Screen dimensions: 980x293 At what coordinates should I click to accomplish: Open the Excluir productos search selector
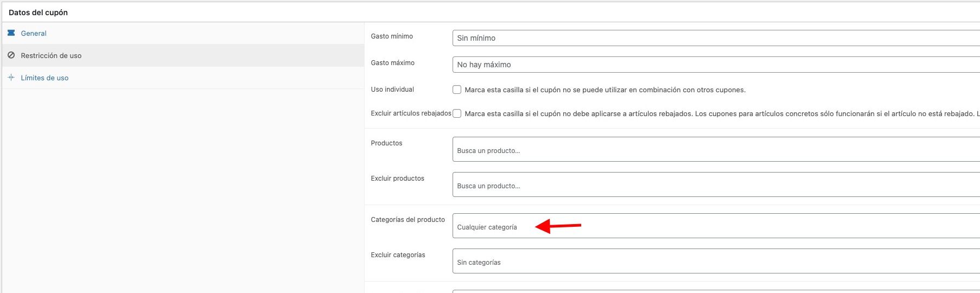point(716,184)
